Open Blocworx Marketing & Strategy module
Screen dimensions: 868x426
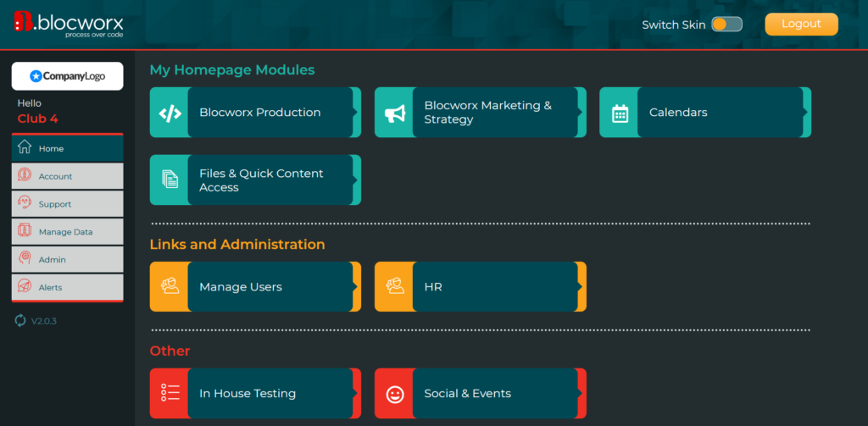pyautogui.click(x=481, y=113)
